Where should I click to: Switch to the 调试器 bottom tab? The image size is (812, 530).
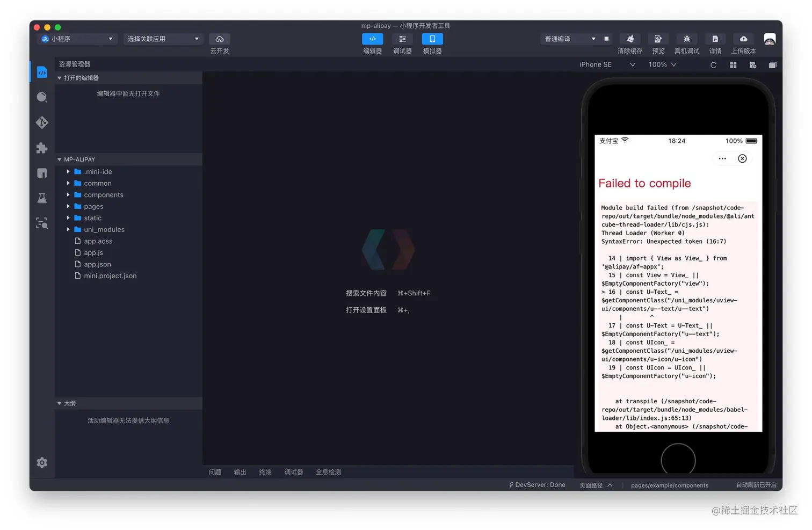(294, 472)
